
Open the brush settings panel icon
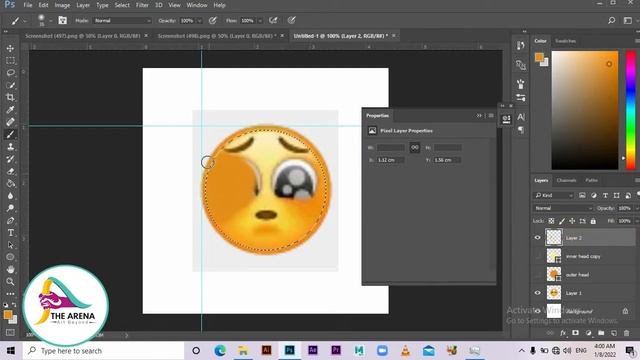point(62,20)
